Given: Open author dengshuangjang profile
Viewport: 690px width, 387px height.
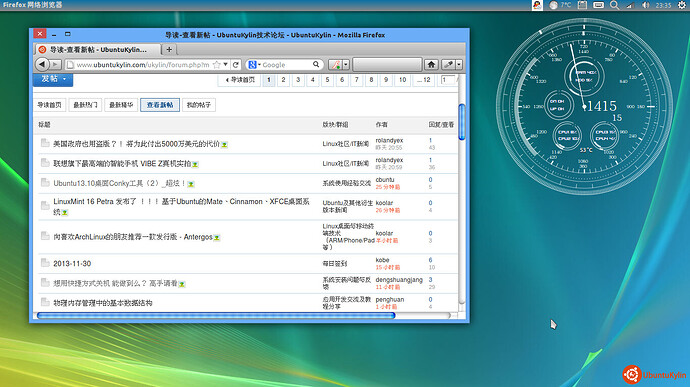Looking at the screenshot, I should (399, 280).
